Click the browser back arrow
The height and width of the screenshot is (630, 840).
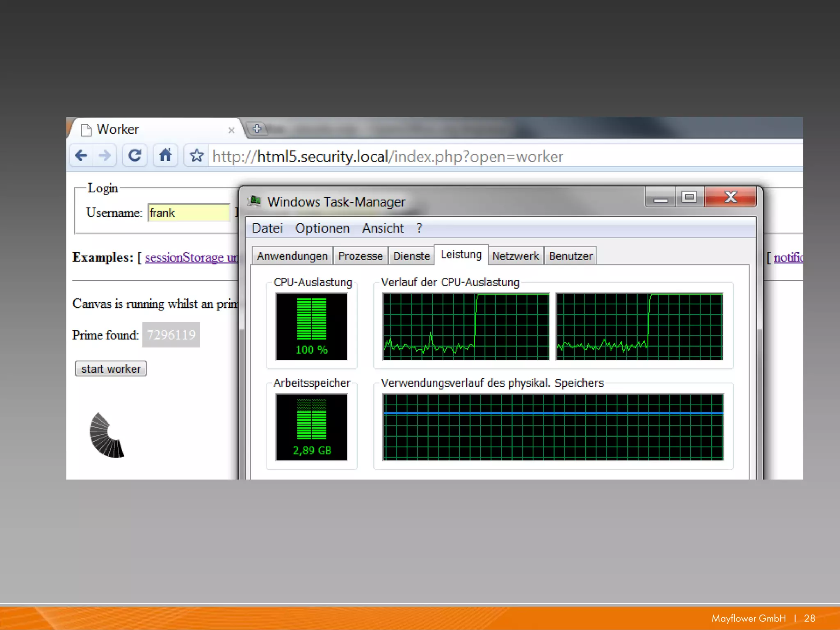81,155
